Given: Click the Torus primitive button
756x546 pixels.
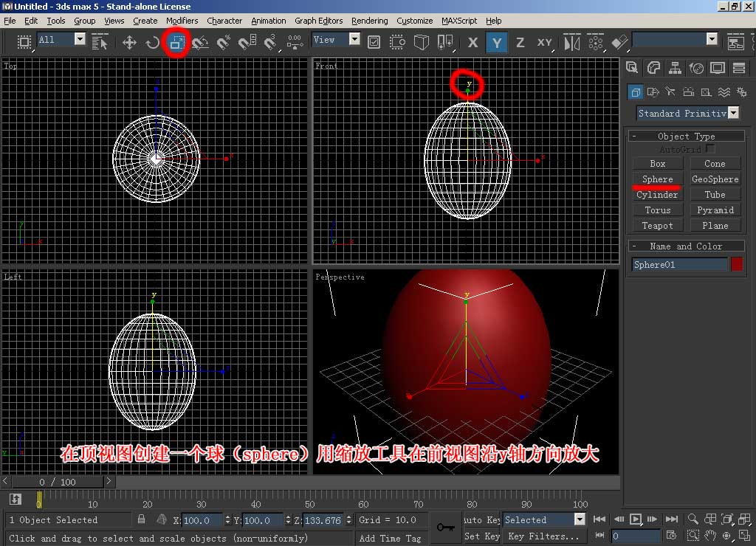Looking at the screenshot, I should 657,210.
